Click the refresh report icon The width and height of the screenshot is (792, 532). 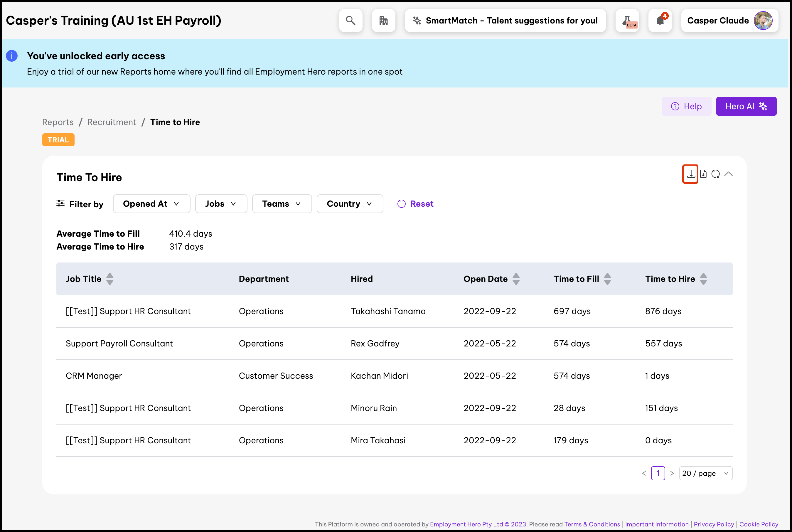coord(715,174)
